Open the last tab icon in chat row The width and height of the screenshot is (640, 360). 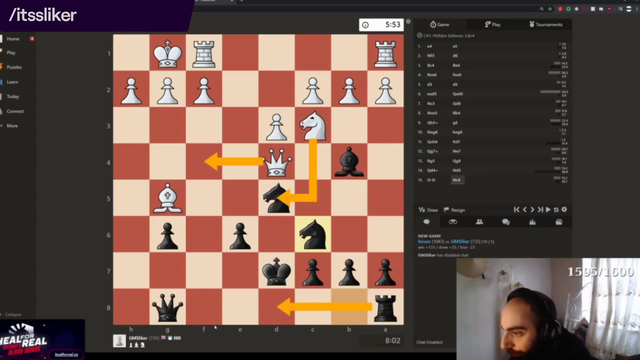click(x=559, y=222)
